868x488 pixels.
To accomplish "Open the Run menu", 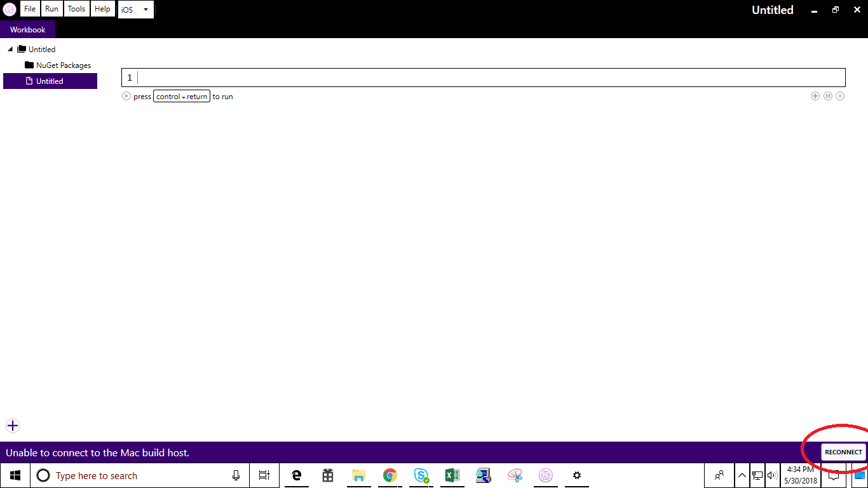I will pyautogui.click(x=51, y=9).
